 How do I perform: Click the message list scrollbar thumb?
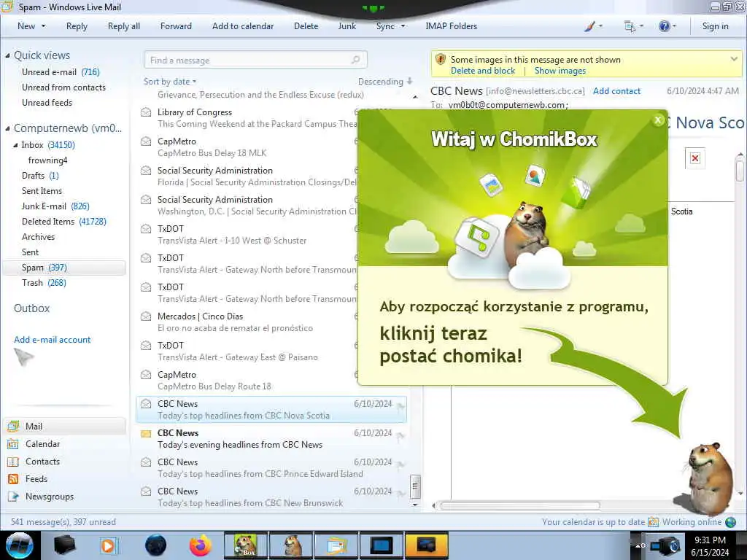pos(415,486)
